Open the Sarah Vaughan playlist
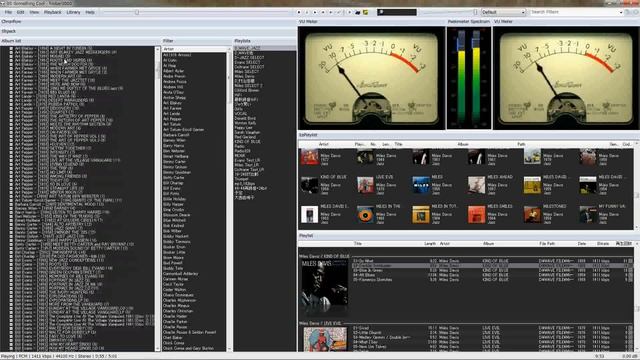The width and height of the screenshot is (640, 360). 247,132
